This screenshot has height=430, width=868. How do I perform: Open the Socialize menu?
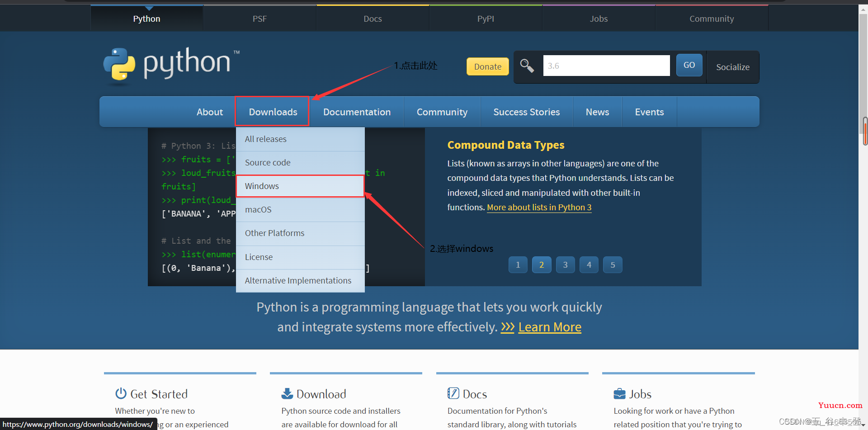(x=733, y=67)
